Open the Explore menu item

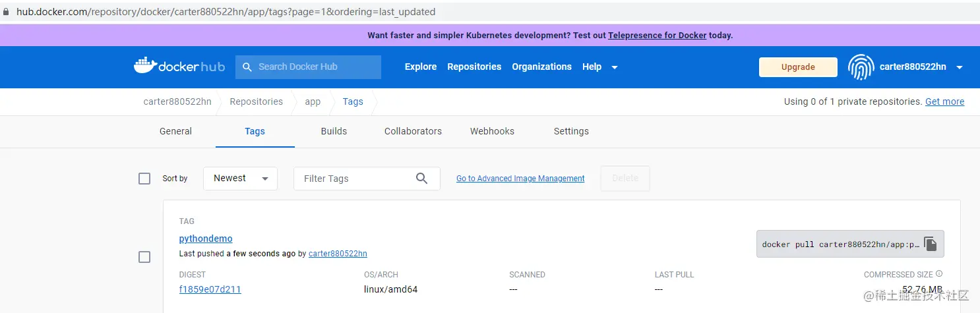(421, 67)
